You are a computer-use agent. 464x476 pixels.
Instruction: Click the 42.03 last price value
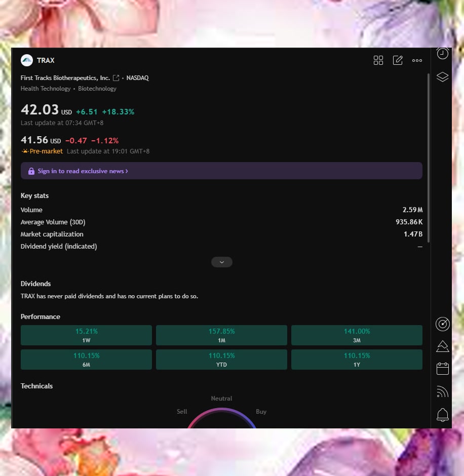coord(40,109)
